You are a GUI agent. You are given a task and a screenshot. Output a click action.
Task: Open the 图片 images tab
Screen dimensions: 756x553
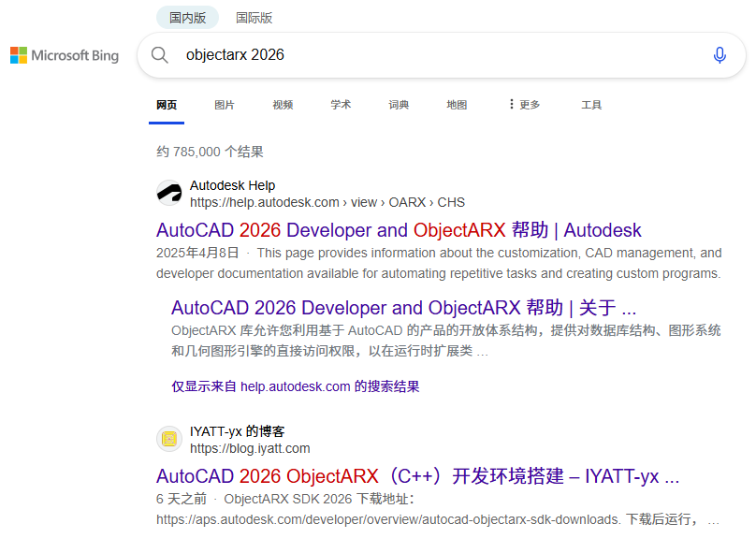pyautogui.click(x=225, y=105)
